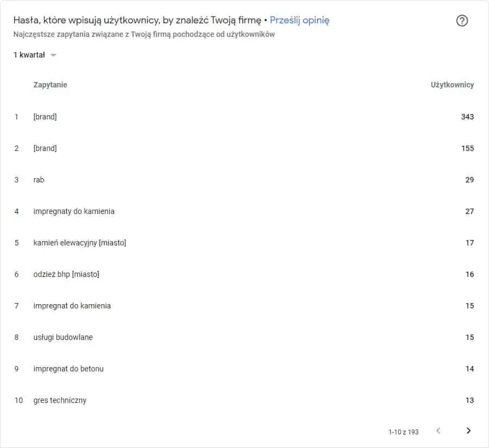Select the first [brand] query row

(244, 117)
